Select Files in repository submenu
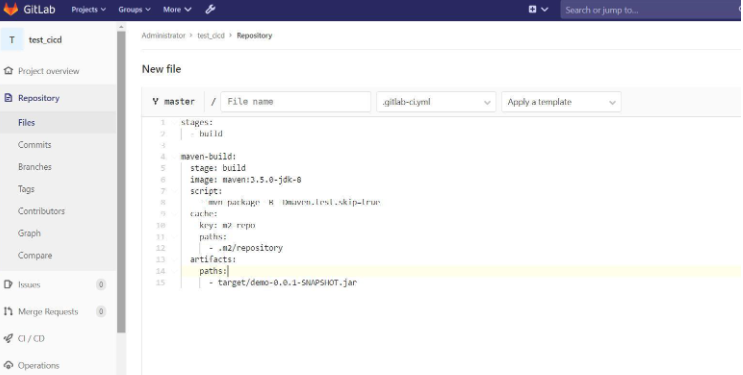The height and width of the screenshot is (375, 743). click(27, 122)
